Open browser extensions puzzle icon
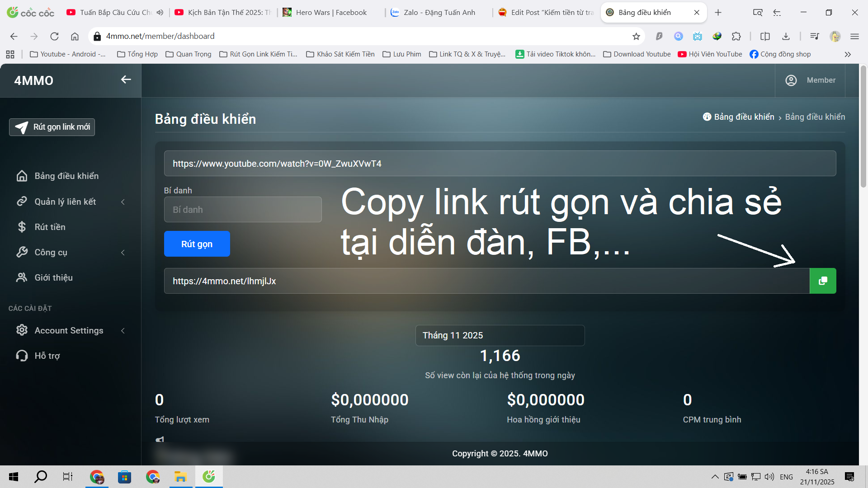Image resolution: width=868 pixels, height=488 pixels. coord(736,36)
